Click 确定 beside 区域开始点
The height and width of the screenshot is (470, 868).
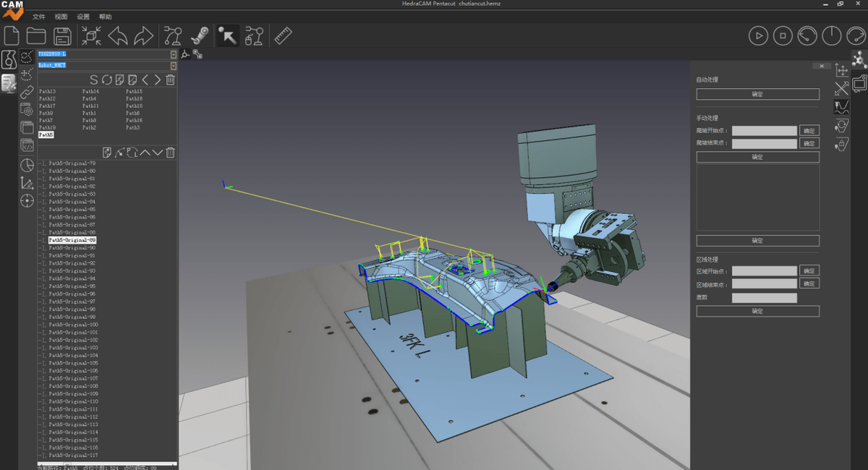(x=809, y=270)
